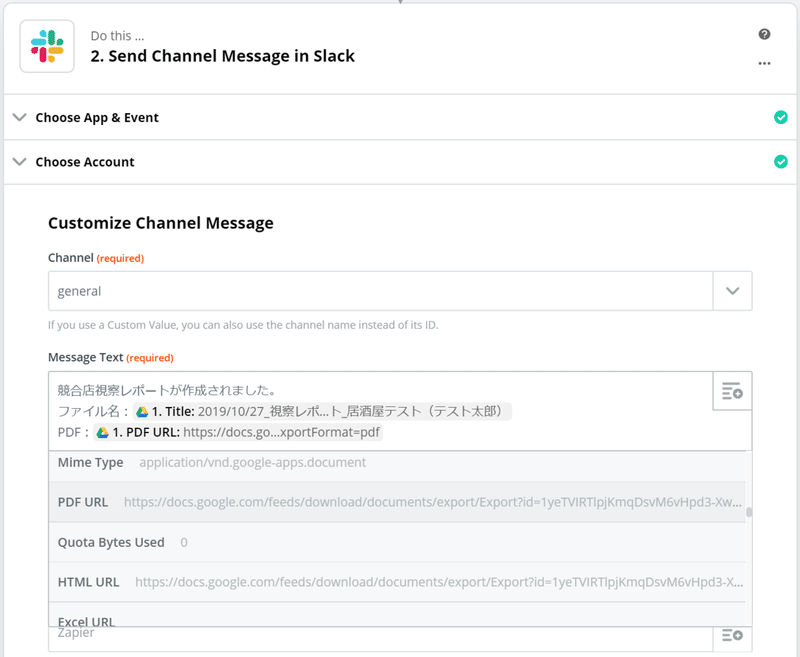Click the Channel (required) label
This screenshot has height=657, width=800.
(96, 258)
